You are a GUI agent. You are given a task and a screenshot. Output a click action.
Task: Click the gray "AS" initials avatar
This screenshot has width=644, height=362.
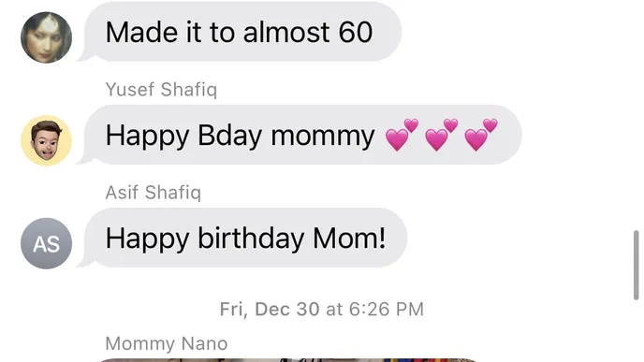point(47,243)
